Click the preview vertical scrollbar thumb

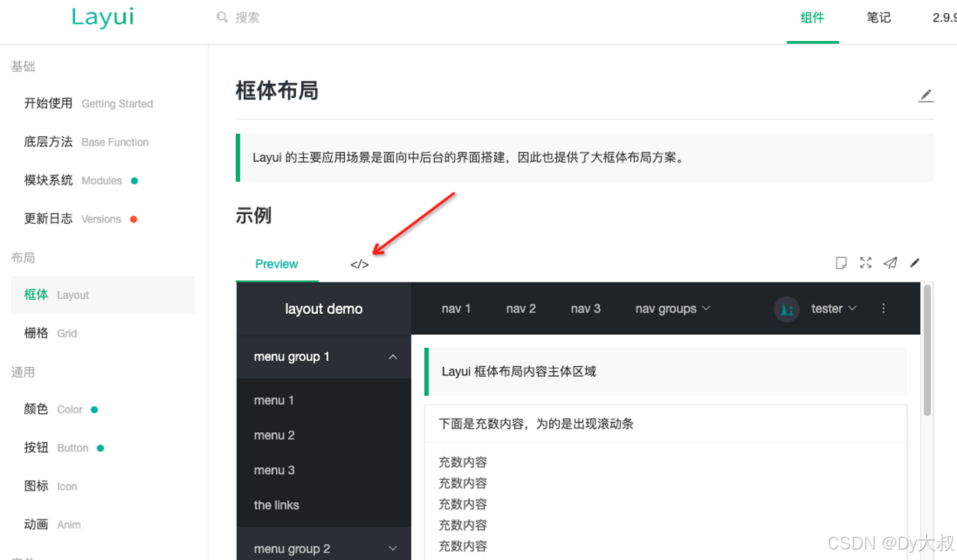pos(927,350)
